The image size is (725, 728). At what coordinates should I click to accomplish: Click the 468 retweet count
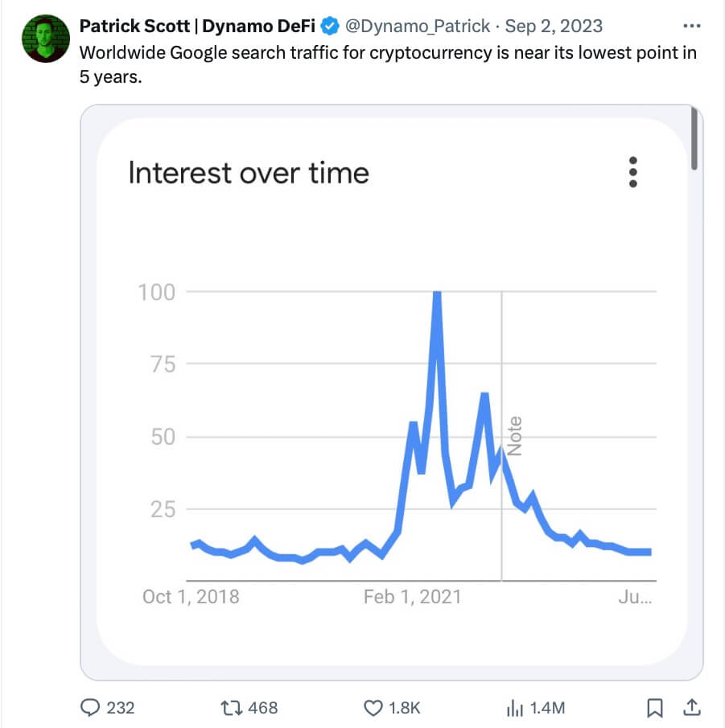tap(263, 708)
